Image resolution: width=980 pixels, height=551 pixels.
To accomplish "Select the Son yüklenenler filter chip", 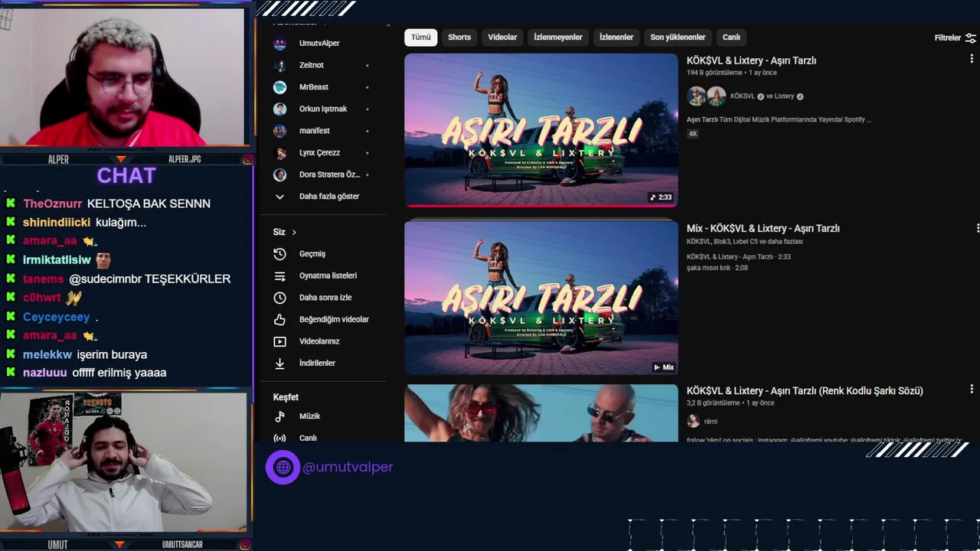I will click(678, 37).
